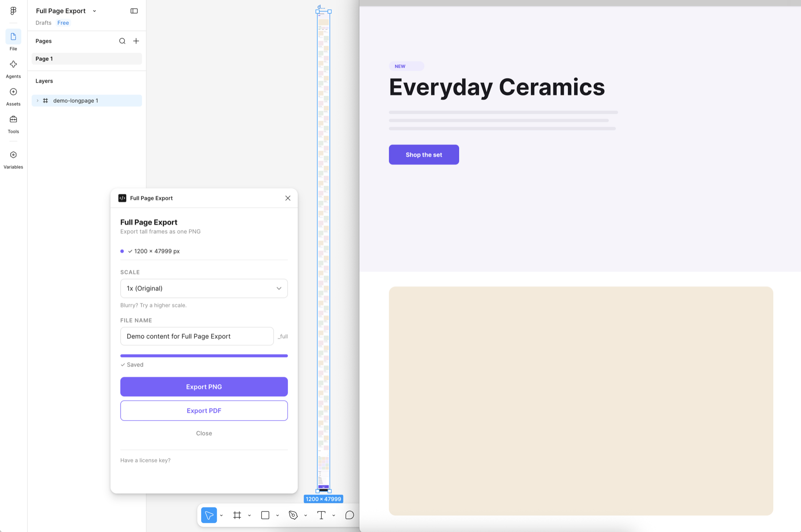This screenshot has height=532, width=801.
Task: Open Pen tool options chevron
Action: 305,516
